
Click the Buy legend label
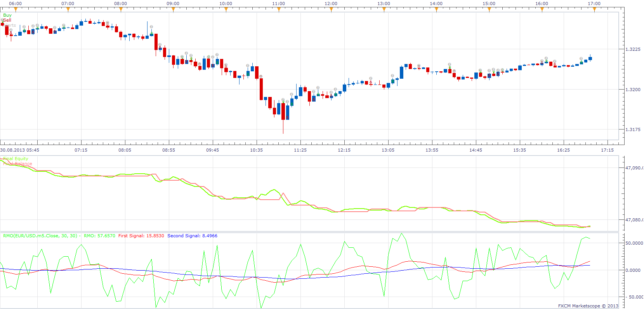point(7,15)
